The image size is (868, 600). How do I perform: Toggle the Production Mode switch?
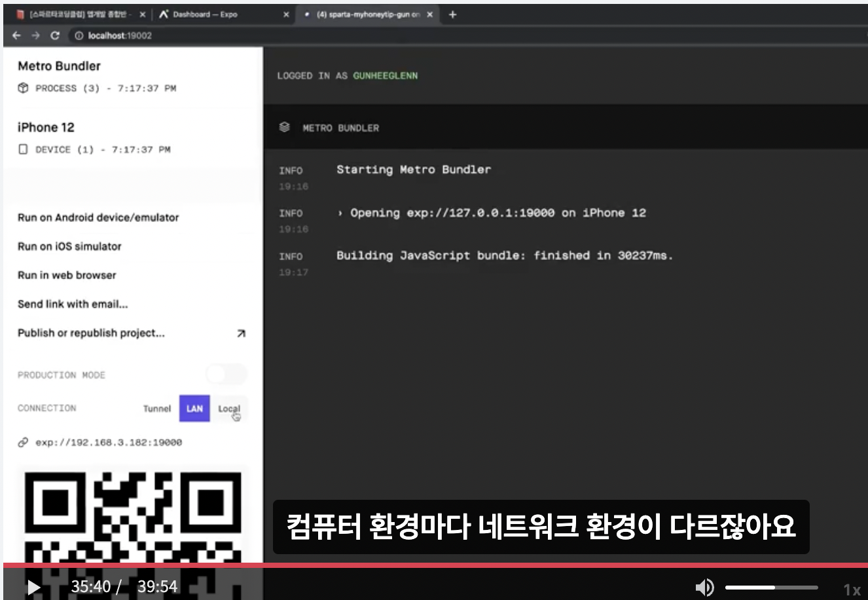[x=226, y=375]
